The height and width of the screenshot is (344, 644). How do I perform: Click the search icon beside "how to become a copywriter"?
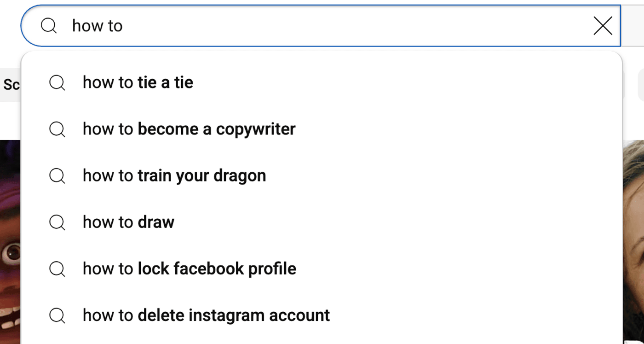point(57,129)
